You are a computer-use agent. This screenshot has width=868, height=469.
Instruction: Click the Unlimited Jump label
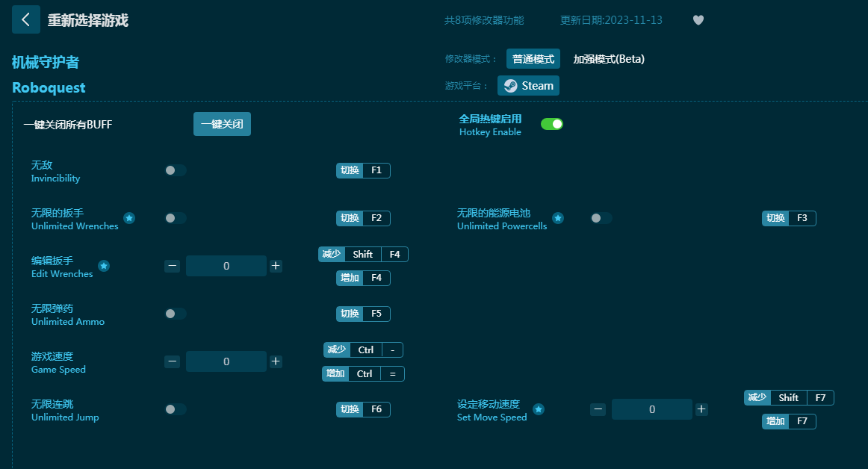click(65, 417)
